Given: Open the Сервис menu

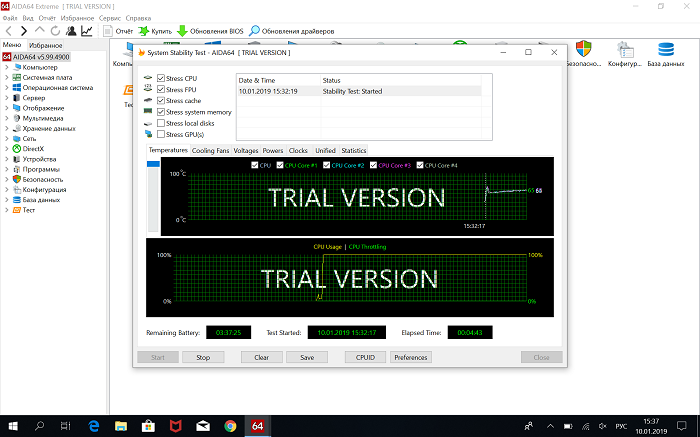Looking at the screenshot, I should tap(110, 18).
